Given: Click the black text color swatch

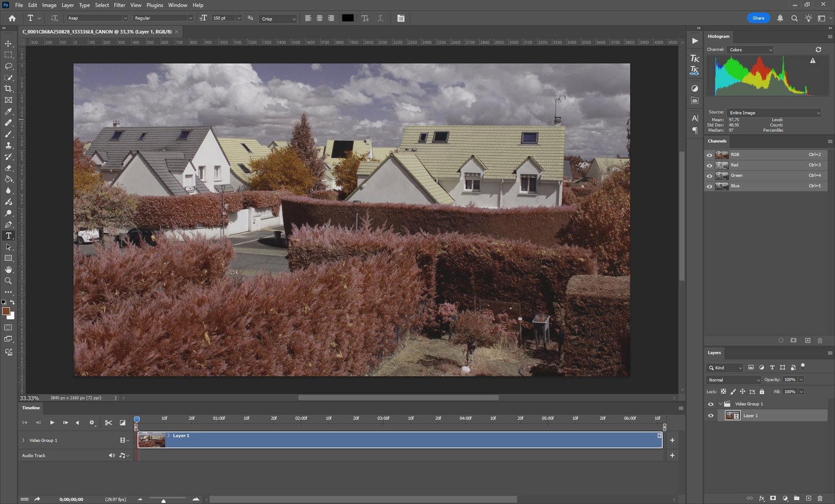Looking at the screenshot, I should pos(348,18).
